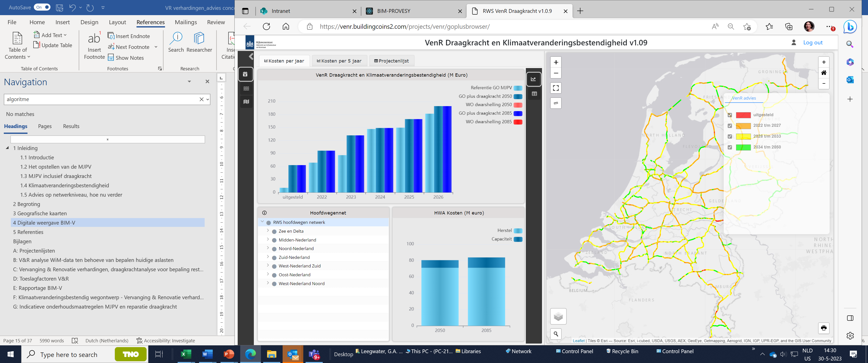Click the calendar icon in dark sidebar
This screenshot has width=868, height=363.
(x=245, y=74)
